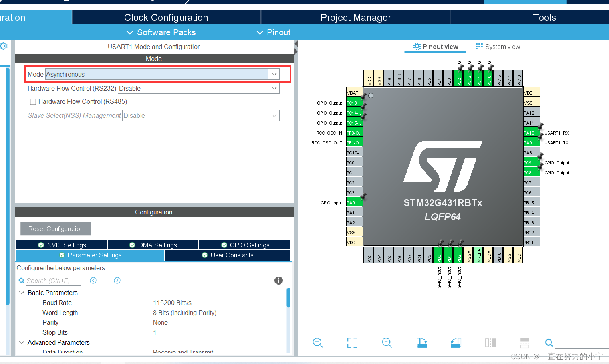Select pin PA10 on the chip
609x364 pixels.
pyautogui.click(x=532, y=133)
